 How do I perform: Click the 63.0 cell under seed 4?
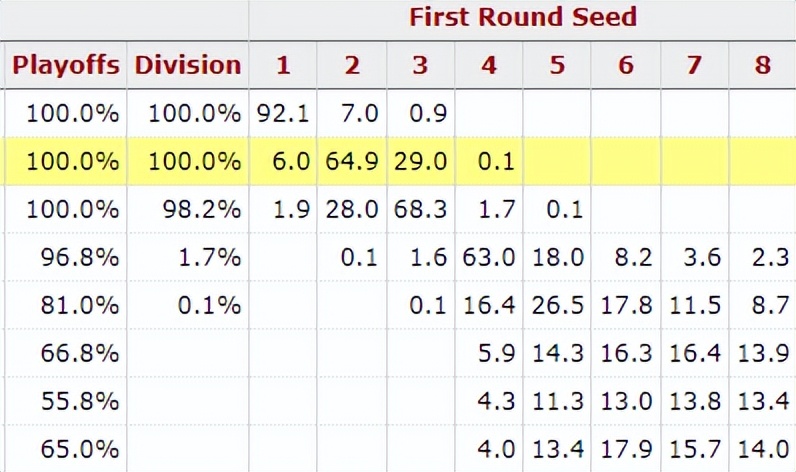(x=488, y=258)
